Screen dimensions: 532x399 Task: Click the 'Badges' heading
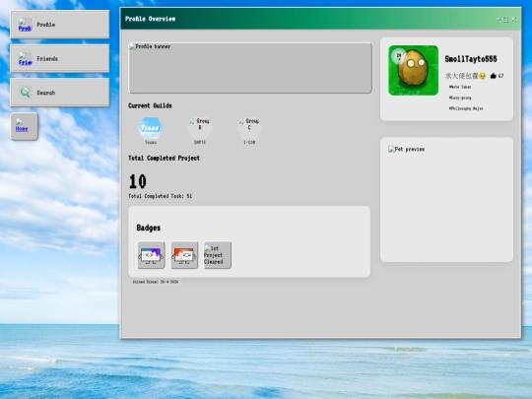[148, 228]
